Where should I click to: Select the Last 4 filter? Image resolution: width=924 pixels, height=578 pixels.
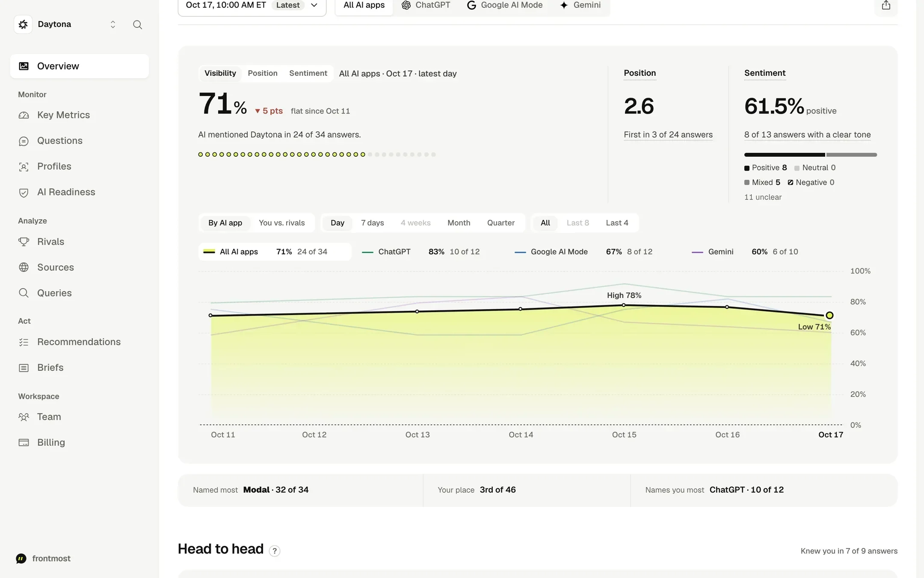tap(617, 223)
